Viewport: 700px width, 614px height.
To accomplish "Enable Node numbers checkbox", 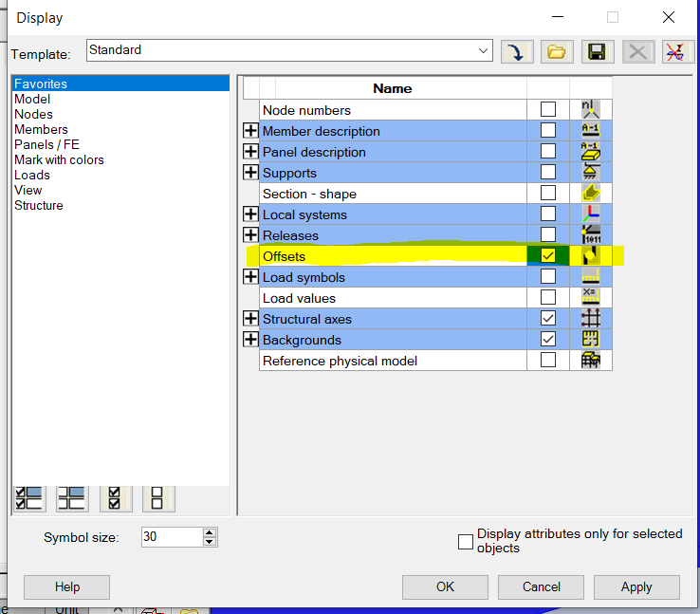I will click(548, 109).
